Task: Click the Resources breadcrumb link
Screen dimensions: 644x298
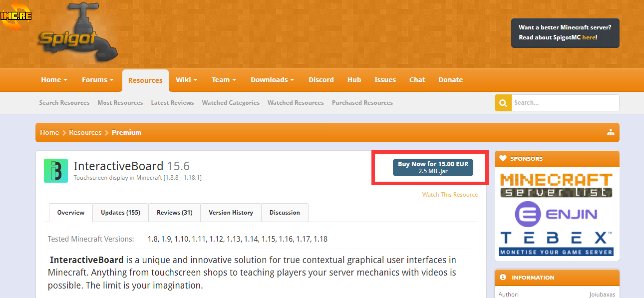Action: click(x=85, y=132)
